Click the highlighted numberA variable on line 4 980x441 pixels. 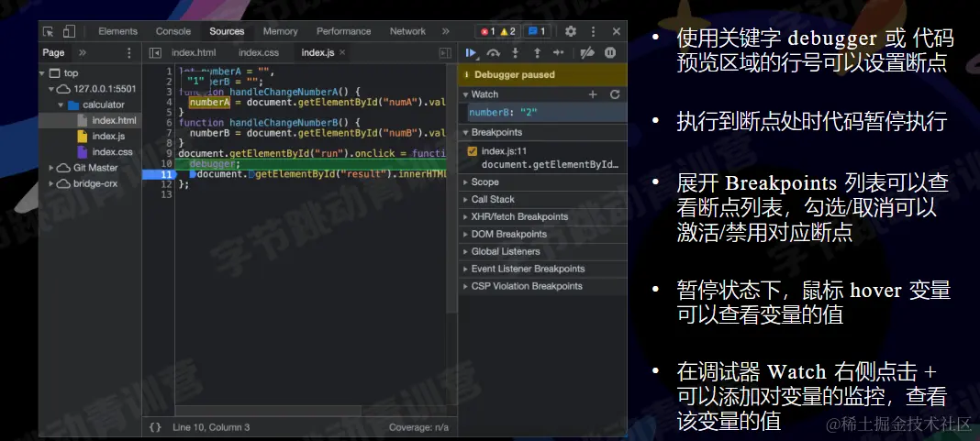(x=210, y=101)
